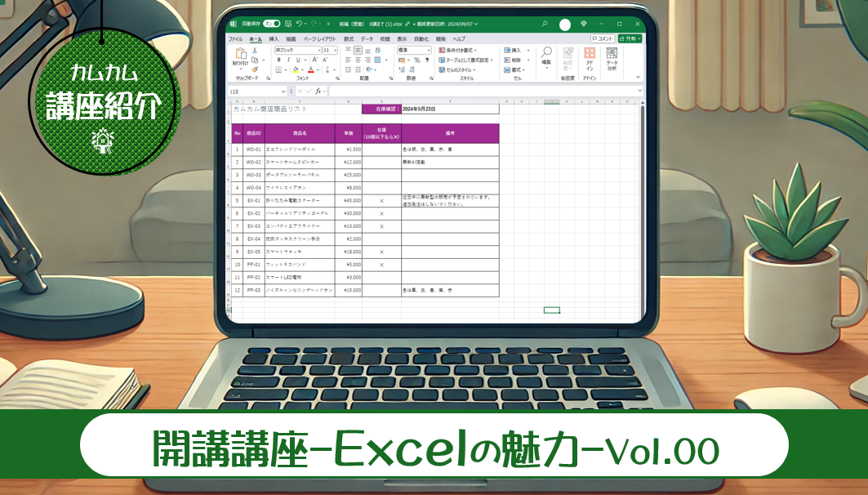Increase font size with larger A icon
Viewport: 868px width, 495px height.
pos(314,60)
